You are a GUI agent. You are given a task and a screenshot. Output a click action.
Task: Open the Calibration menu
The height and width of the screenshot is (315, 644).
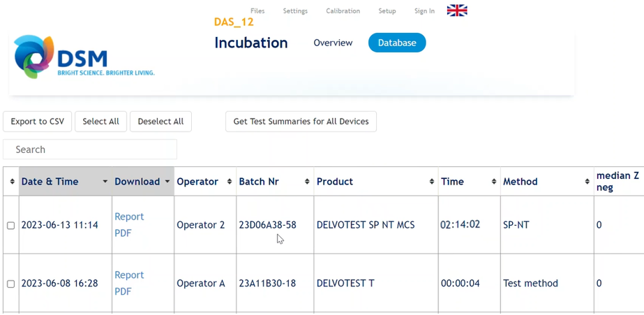click(343, 11)
